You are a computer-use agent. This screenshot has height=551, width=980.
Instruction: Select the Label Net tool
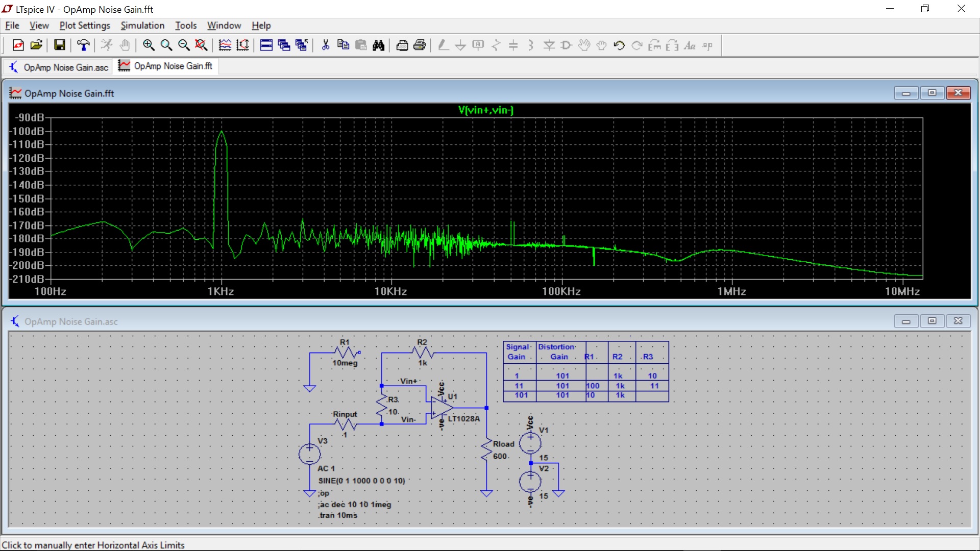tap(478, 45)
